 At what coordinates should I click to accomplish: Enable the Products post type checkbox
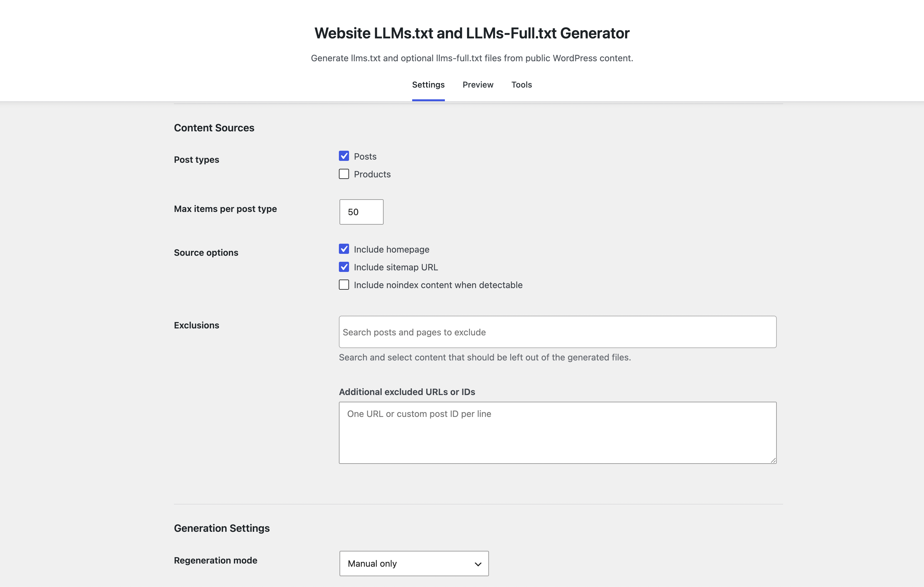pos(344,174)
